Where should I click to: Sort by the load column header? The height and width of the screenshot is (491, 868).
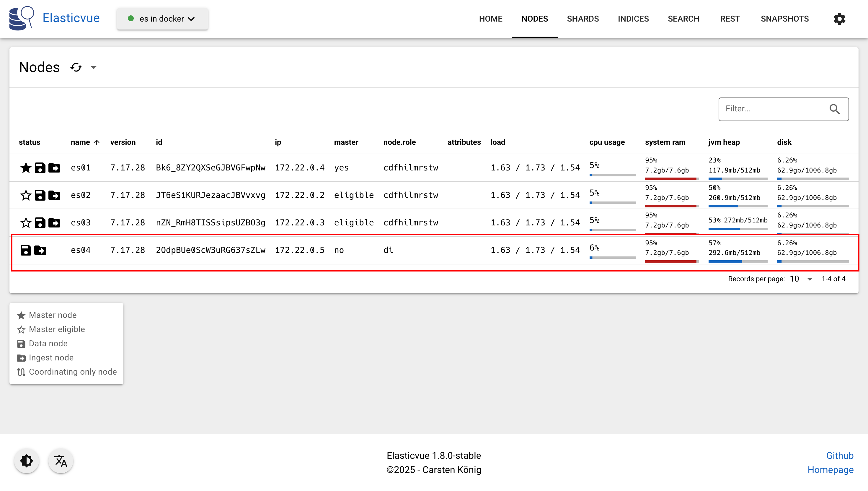497,142
